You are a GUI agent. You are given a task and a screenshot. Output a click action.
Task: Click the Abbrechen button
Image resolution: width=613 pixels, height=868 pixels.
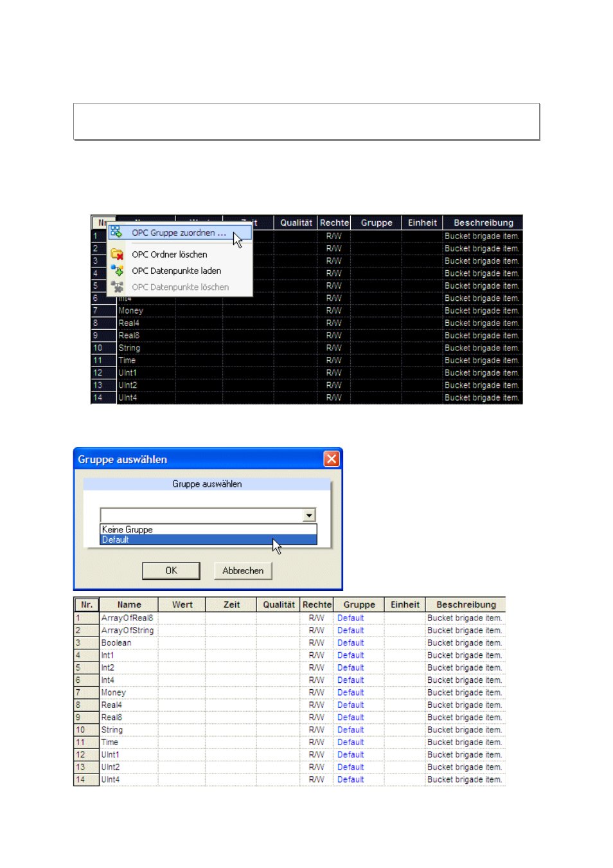click(243, 570)
